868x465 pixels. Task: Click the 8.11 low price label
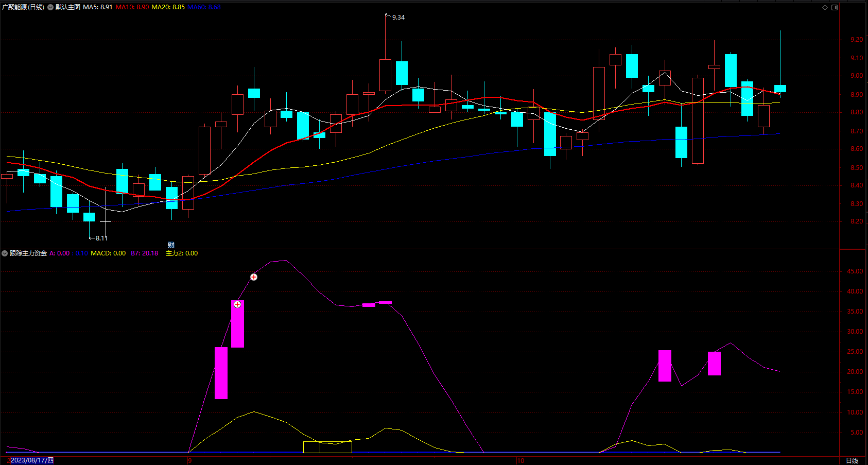(102, 238)
